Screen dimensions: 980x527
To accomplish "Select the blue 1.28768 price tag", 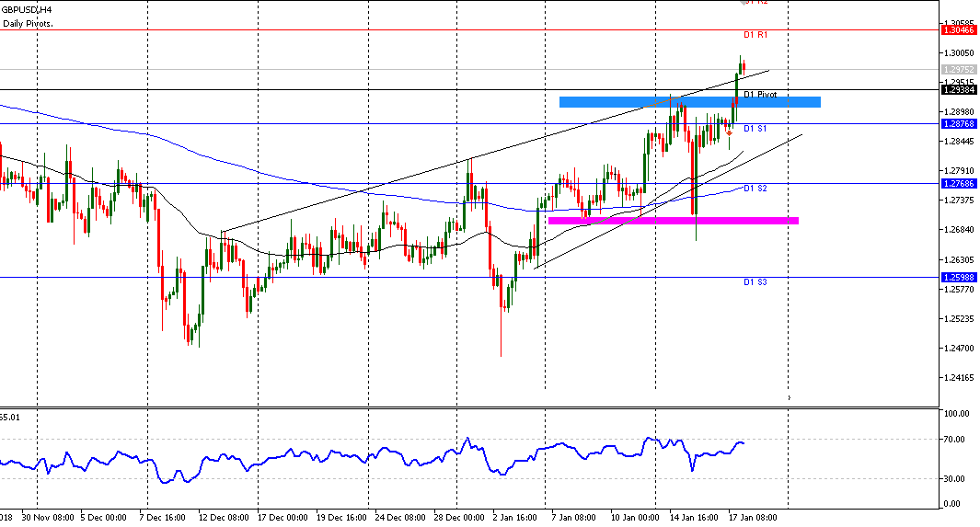I will [x=959, y=123].
